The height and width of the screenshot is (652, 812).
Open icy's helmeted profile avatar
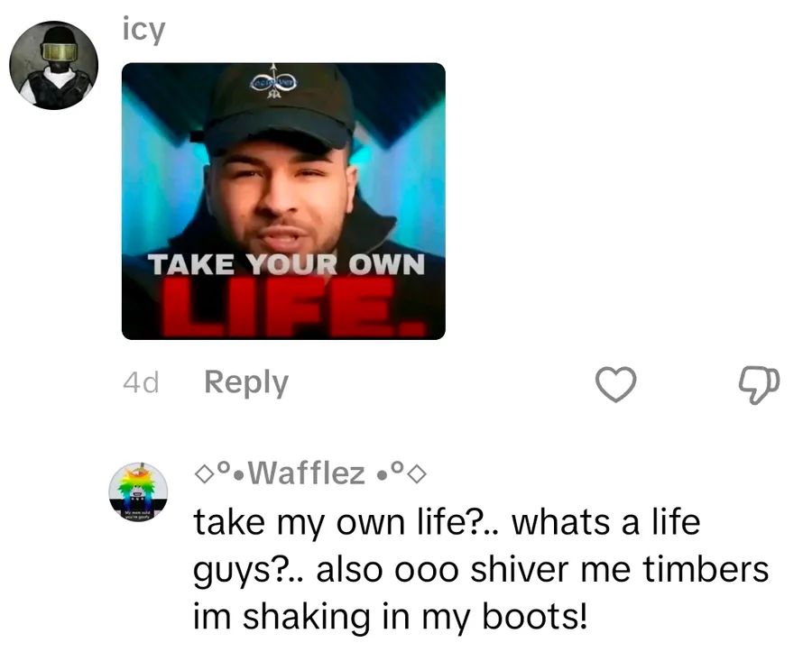click(x=54, y=65)
